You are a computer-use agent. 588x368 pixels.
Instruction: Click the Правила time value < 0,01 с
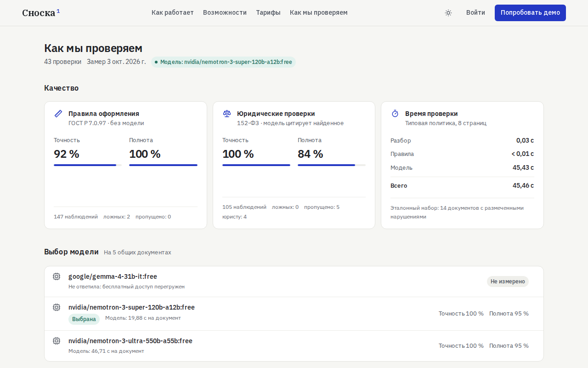click(x=523, y=154)
